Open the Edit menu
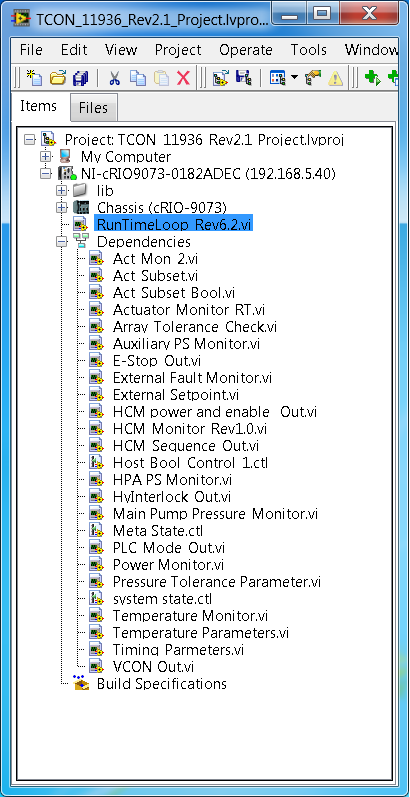Screen dimensions: 410x797 tap(74, 50)
